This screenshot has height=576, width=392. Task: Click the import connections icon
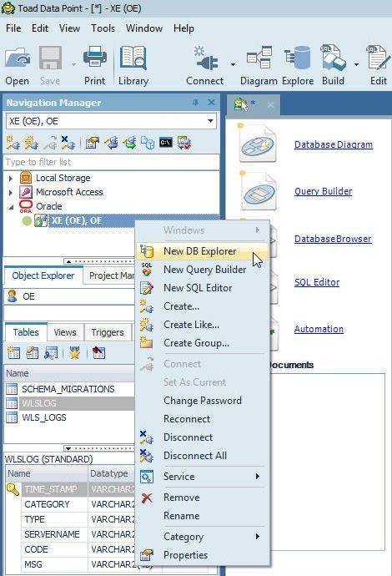click(111, 143)
